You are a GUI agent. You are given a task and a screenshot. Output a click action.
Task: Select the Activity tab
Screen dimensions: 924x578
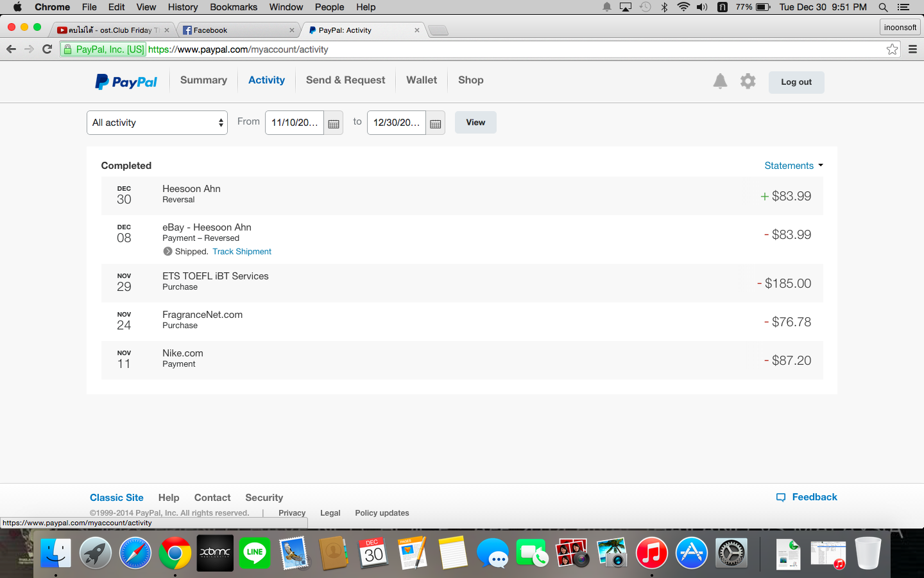pos(266,80)
